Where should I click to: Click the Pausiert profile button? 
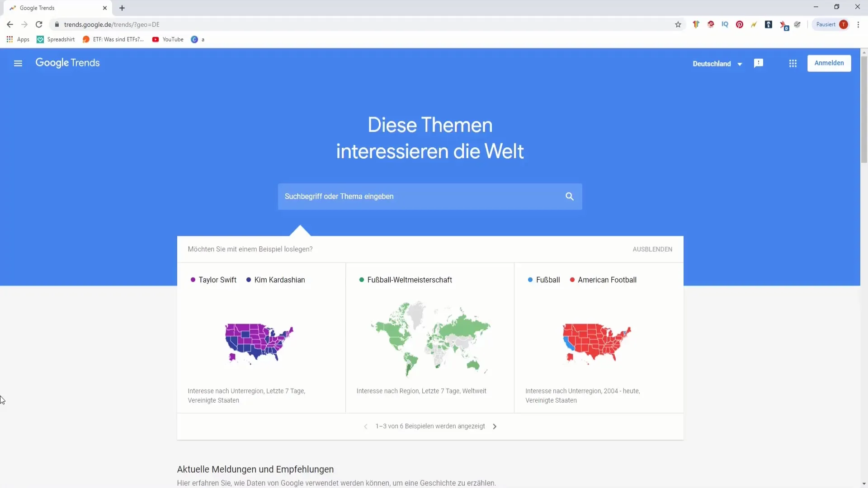point(831,24)
